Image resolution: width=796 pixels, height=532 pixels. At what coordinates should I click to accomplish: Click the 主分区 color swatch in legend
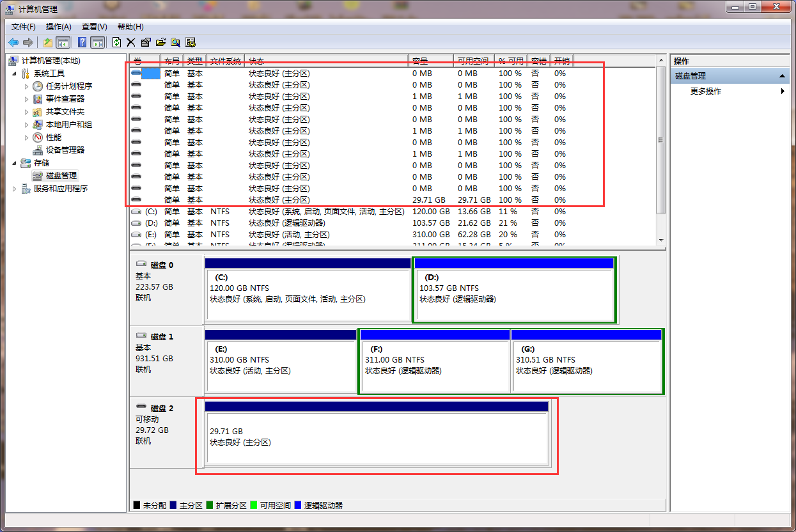174,505
